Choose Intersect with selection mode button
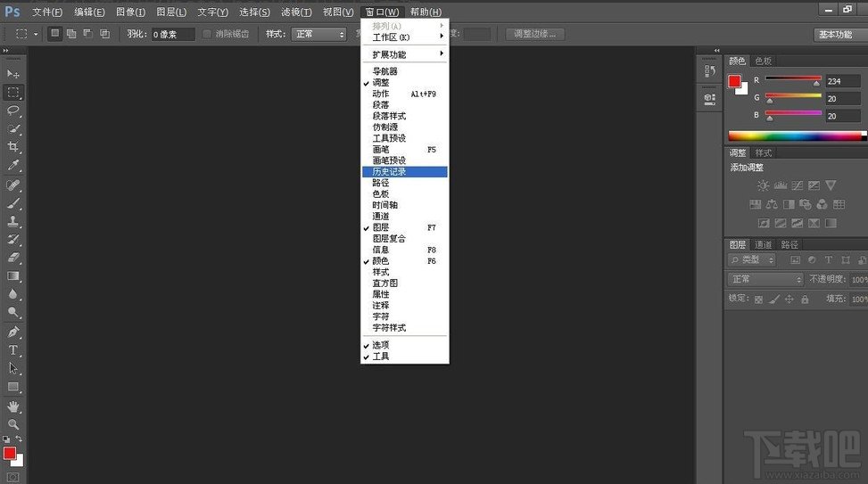The width and height of the screenshot is (868, 484). [x=104, y=34]
